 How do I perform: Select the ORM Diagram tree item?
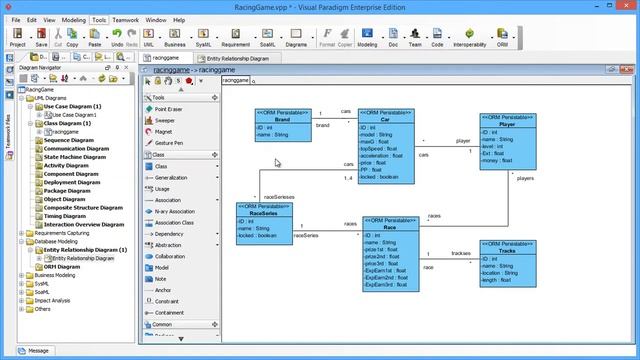(62, 267)
